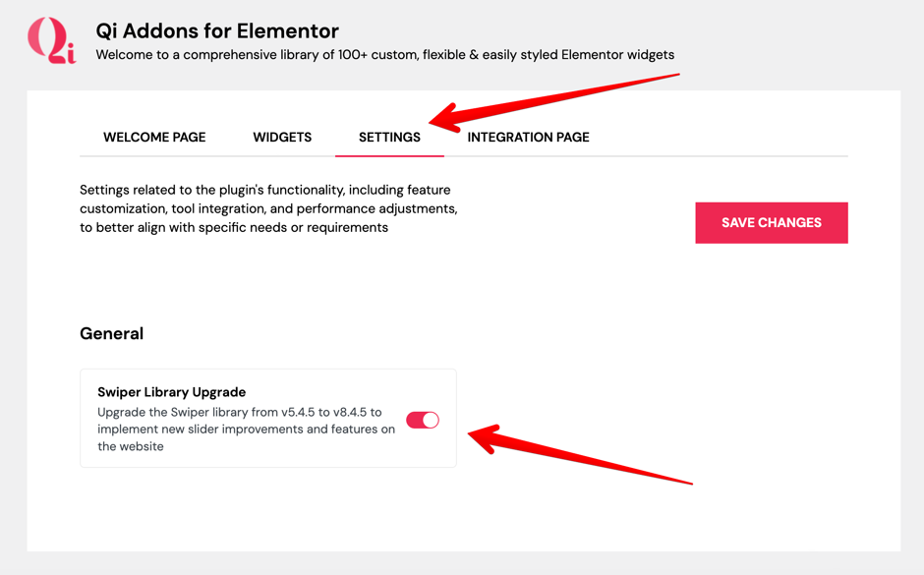Click the Swiper upgrade version description text
Image resolution: width=924 pixels, height=575 pixels.
[247, 429]
